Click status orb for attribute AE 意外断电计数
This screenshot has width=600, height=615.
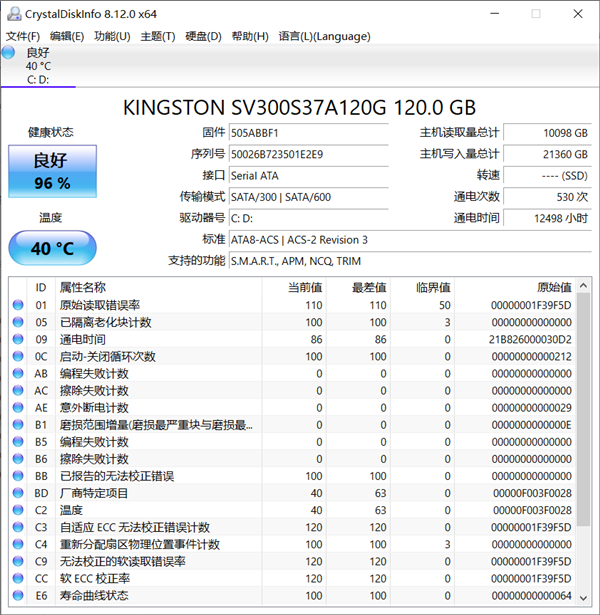[x=18, y=408]
